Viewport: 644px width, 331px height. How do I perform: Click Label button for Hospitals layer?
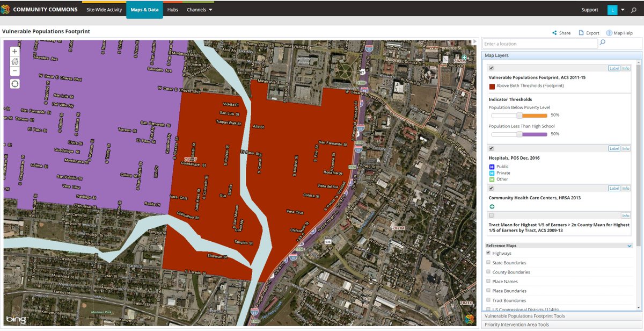click(614, 148)
